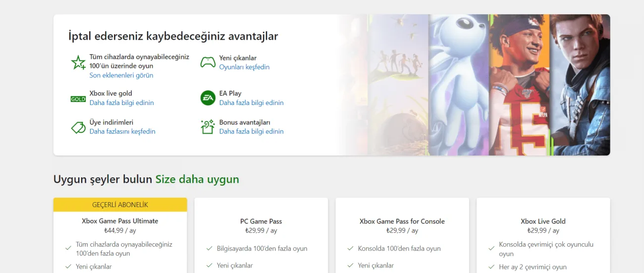Click the Xbox live gold benefit title

click(x=111, y=93)
